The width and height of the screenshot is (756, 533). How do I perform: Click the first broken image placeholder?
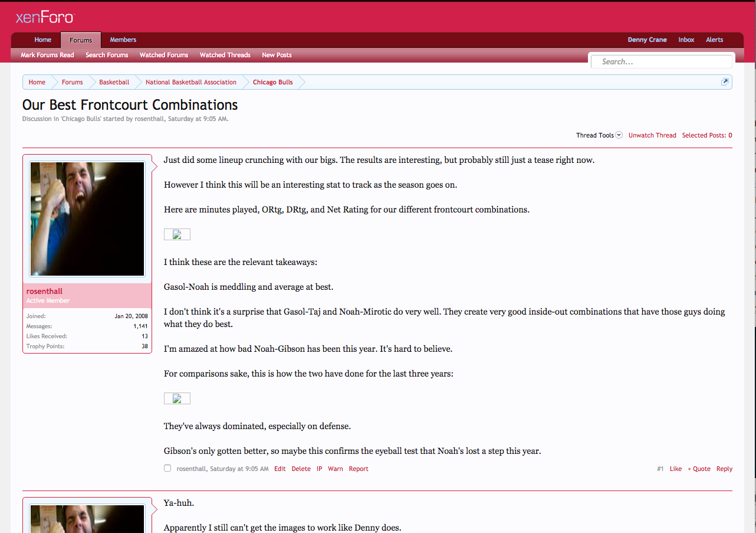(176, 234)
